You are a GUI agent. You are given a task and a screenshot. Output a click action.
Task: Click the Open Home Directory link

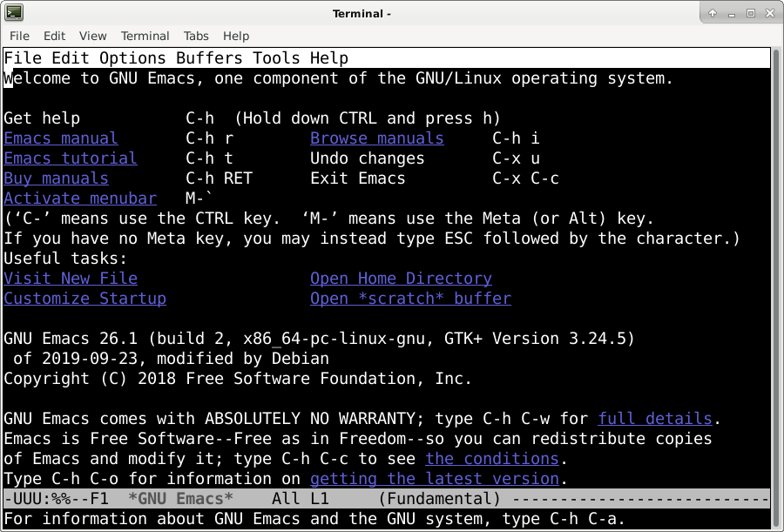tap(401, 278)
